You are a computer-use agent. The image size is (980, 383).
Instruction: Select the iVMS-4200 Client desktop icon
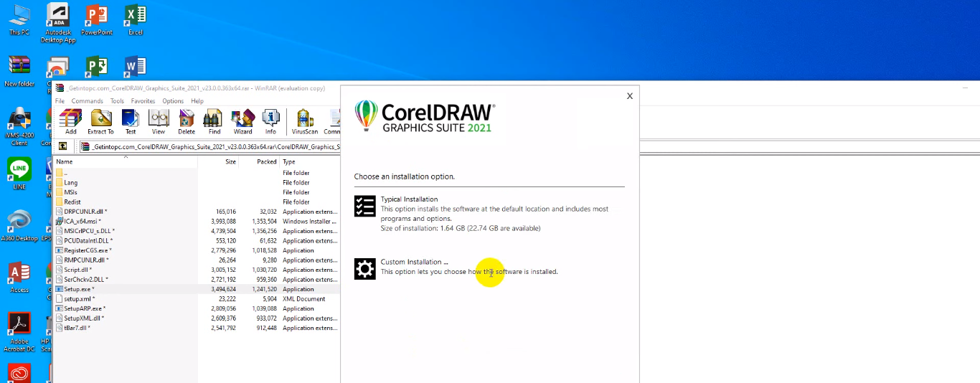19,126
